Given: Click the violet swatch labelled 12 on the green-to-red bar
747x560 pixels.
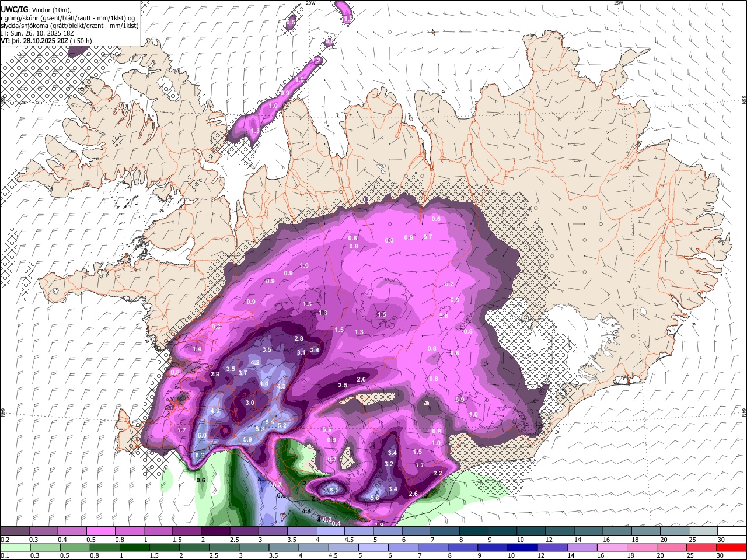Looking at the screenshot, I should pyautogui.click(x=552, y=547).
